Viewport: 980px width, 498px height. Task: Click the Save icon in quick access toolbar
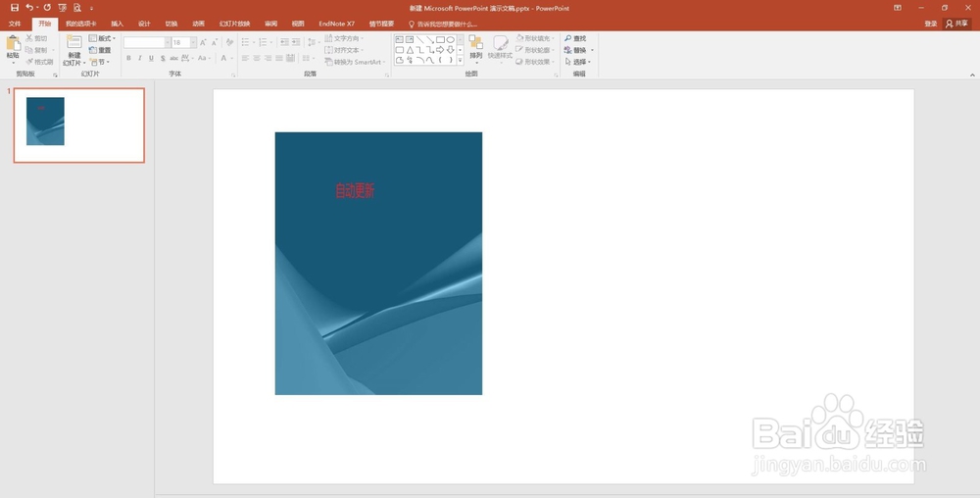(15, 8)
